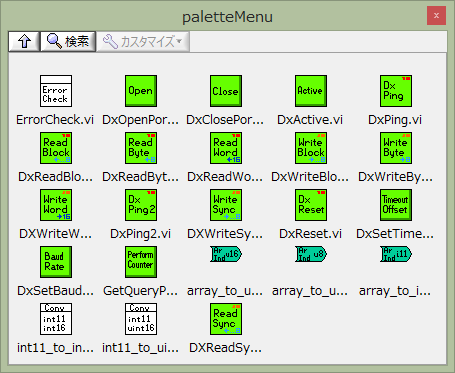The height and width of the screenshot is (373, 455).
Task: Choose the Conv int11 int16 icon
Action: 56,319
